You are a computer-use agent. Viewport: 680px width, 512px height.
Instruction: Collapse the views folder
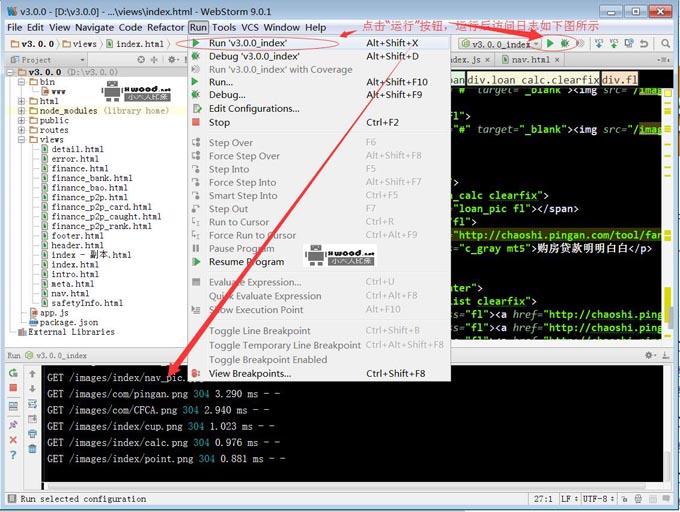pos(21,140)
